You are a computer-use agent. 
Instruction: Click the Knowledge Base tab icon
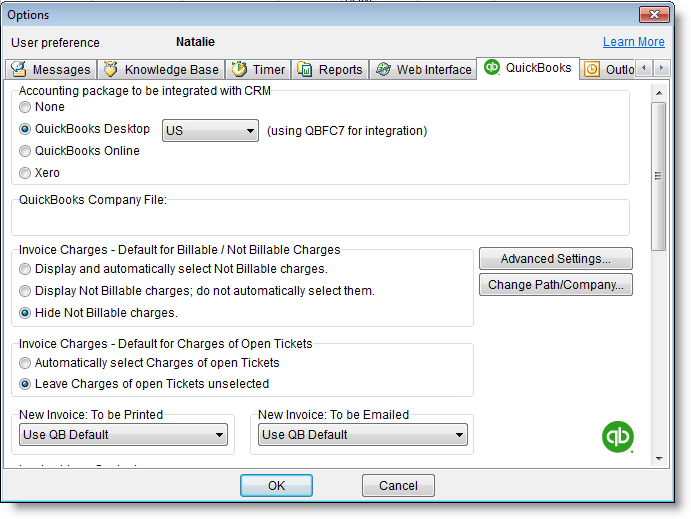click(x=111, y=70)
